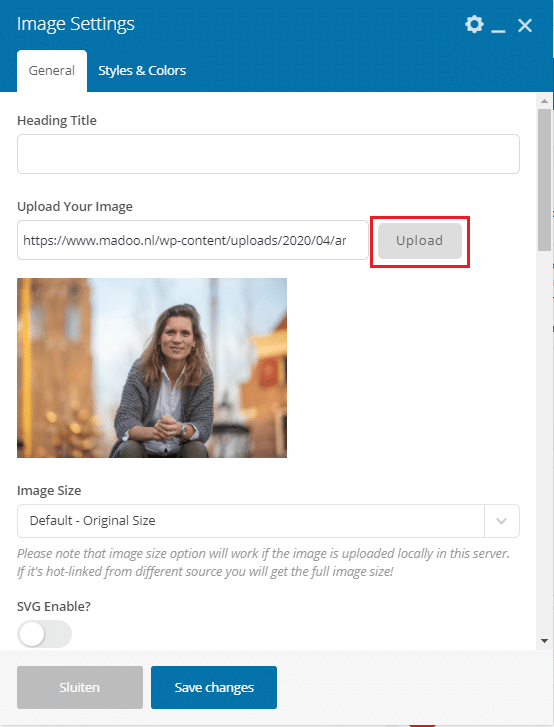Save changes to image settings
This screenshot has width=554, height=727.
click(x=214, y=687)
